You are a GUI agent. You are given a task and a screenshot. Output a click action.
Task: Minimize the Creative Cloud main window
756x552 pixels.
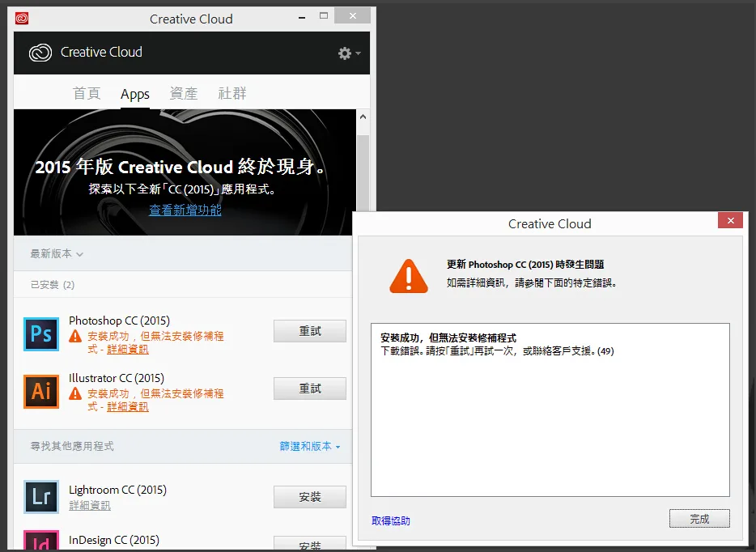302,17
